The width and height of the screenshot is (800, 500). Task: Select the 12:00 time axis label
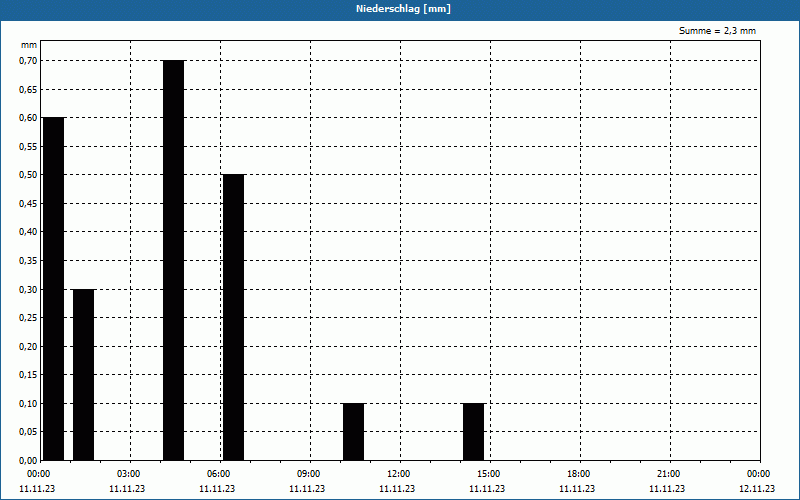(398, 474)
